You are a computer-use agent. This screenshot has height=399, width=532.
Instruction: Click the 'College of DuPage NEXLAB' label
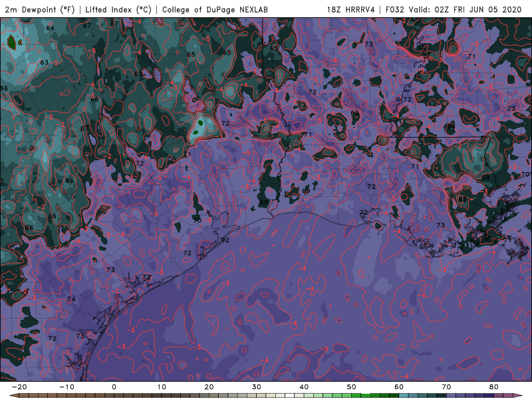coord(215,9)
